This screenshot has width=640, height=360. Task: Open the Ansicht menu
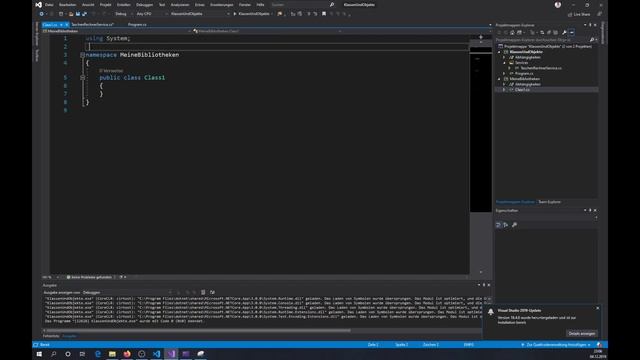88,5
